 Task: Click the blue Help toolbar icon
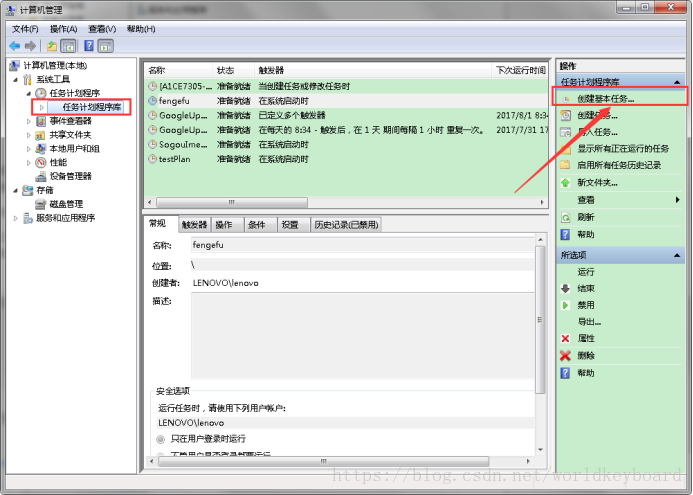tap(89, 46)
